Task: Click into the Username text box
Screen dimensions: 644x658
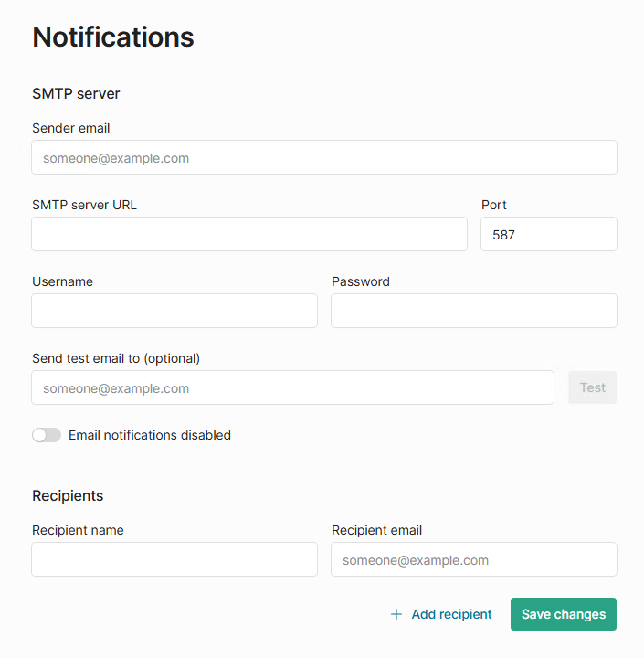Action: click(x=174, y=311)
